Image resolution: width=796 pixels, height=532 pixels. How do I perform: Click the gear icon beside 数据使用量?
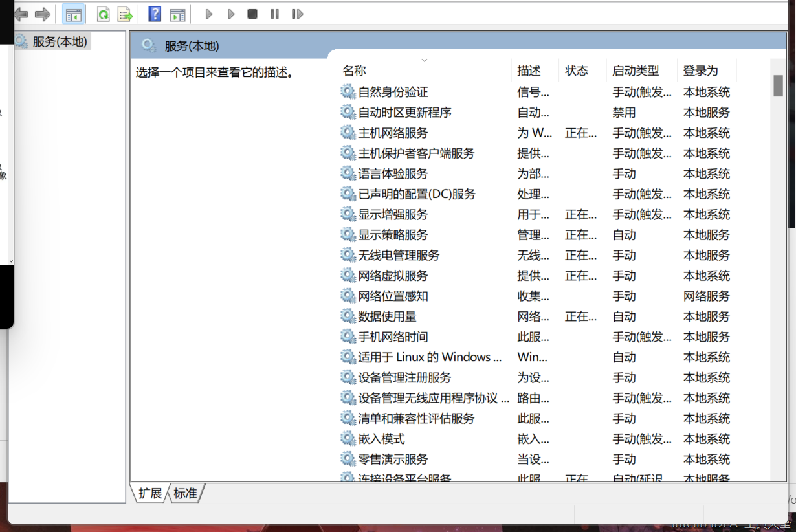pyautogui.click(x=348, y=316)
